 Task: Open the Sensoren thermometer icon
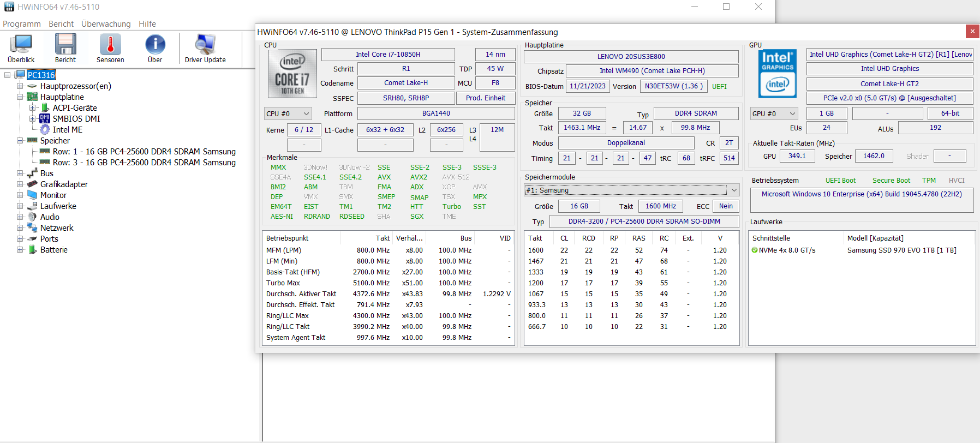(x=110, y=44)
